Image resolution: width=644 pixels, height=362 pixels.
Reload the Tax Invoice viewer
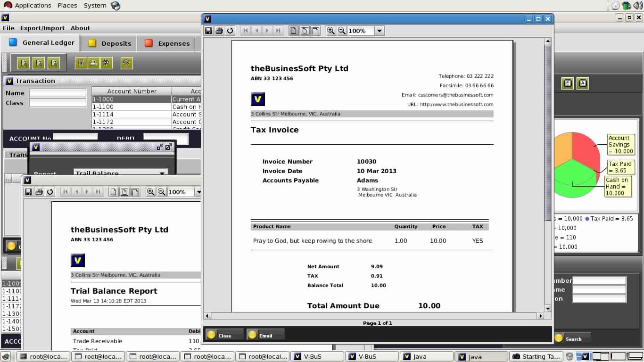230,31
